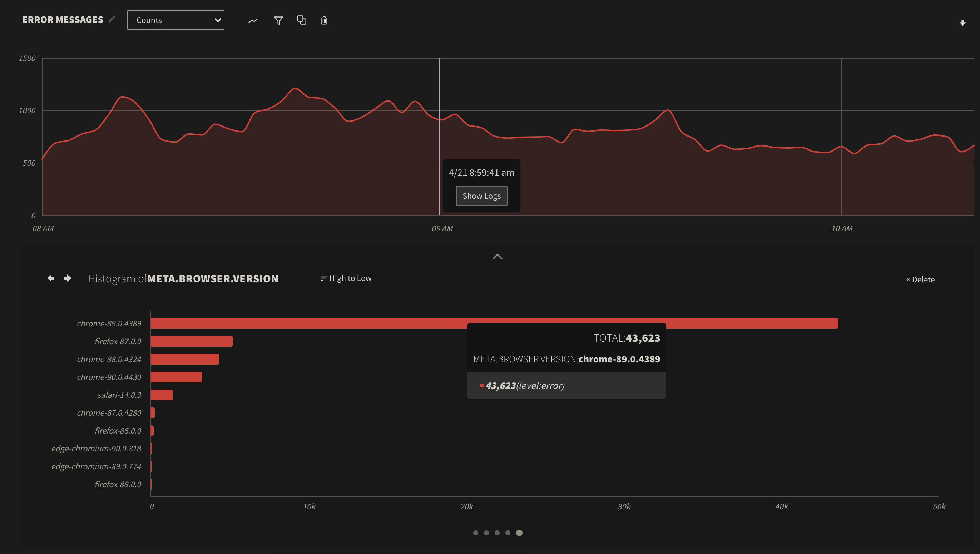This screenshot has height=554, width=980.
Task: Open the Counts dropdown
Action: click(175, 20)
